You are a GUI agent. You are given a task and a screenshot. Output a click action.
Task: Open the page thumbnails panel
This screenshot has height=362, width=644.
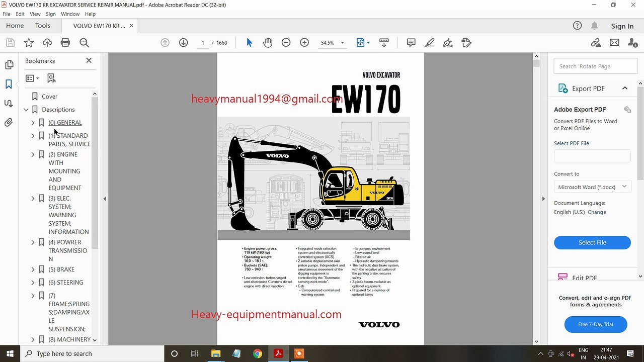pyautogui.click(x=9, y=65)
